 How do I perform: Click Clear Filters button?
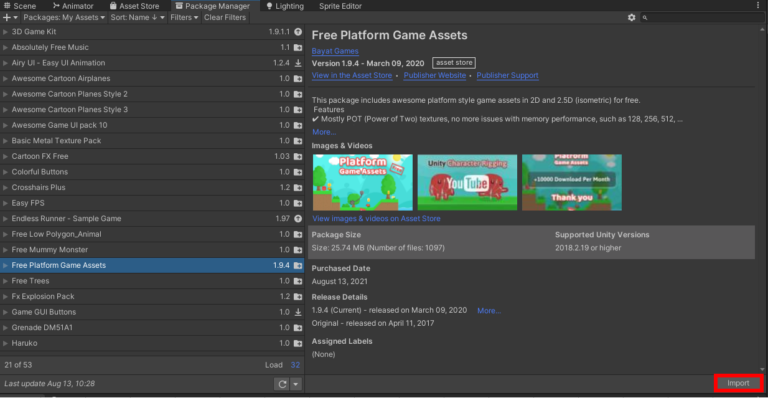coord(225,17)
